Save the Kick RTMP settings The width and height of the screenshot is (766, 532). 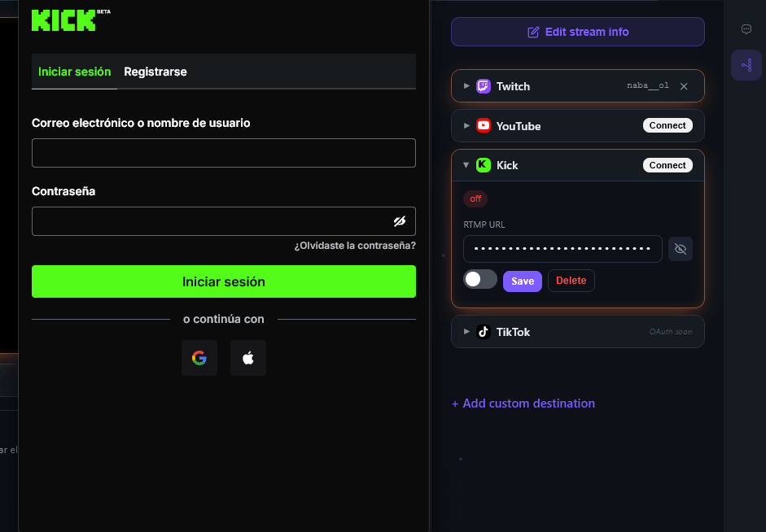coord(523,281)
